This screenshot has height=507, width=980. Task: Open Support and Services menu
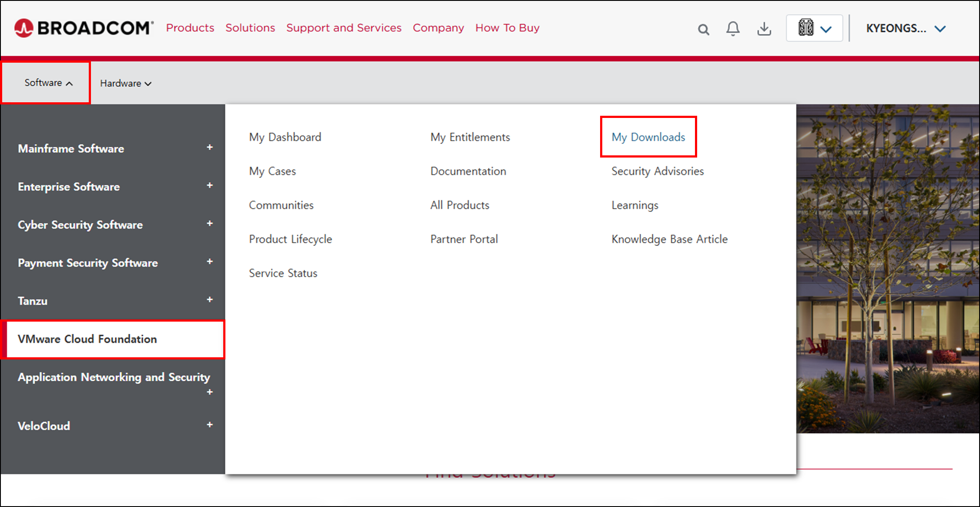(x=344, y=28)
